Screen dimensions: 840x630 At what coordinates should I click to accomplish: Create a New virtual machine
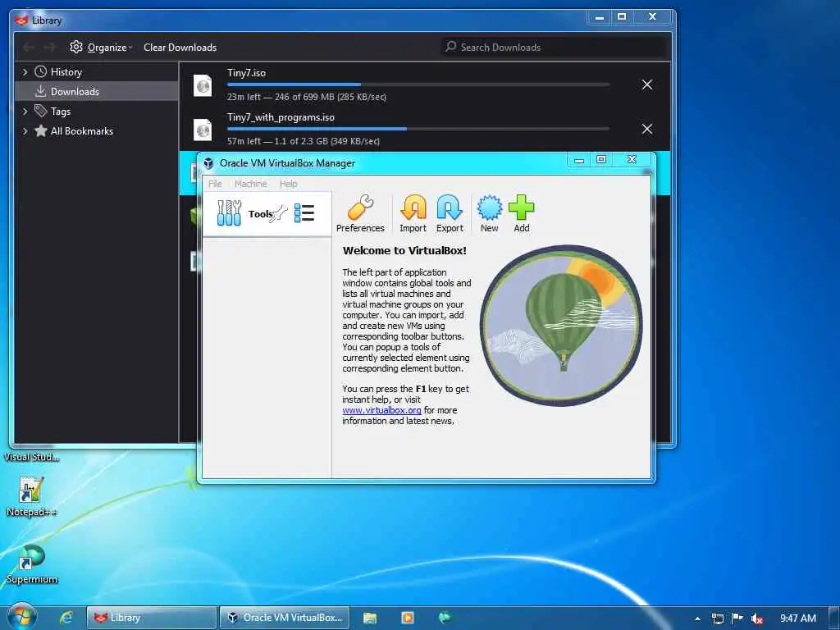click(489, 213)
